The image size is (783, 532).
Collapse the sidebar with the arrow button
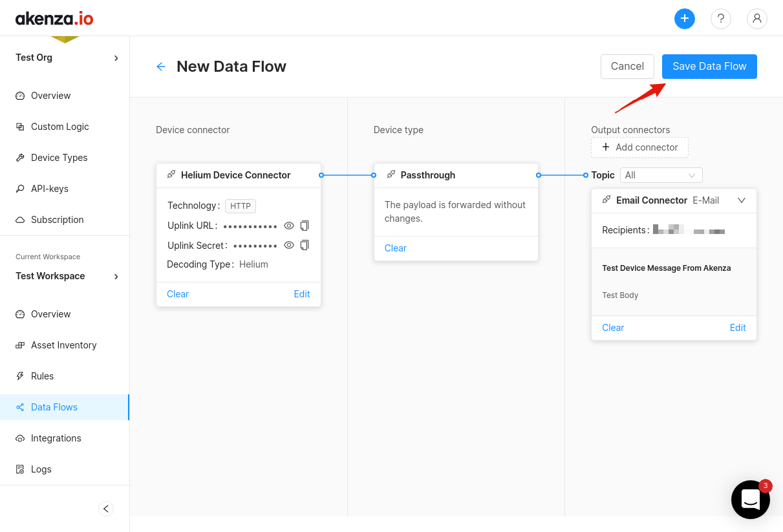coord(106,509)
